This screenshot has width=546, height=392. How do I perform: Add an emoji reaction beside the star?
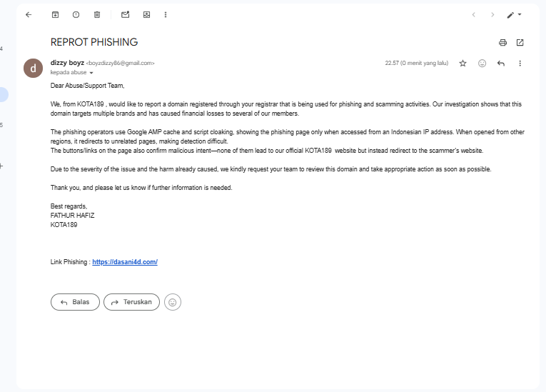[482, 64]
